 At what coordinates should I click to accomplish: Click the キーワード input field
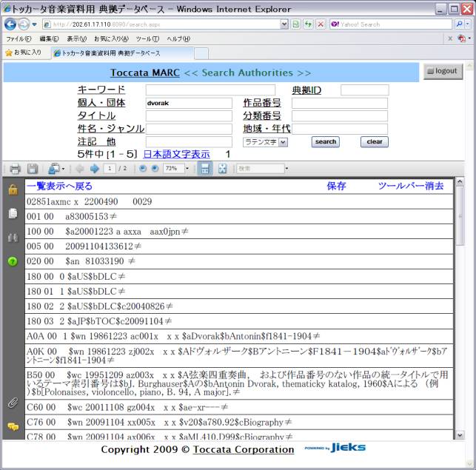click(x=210, y=90)
